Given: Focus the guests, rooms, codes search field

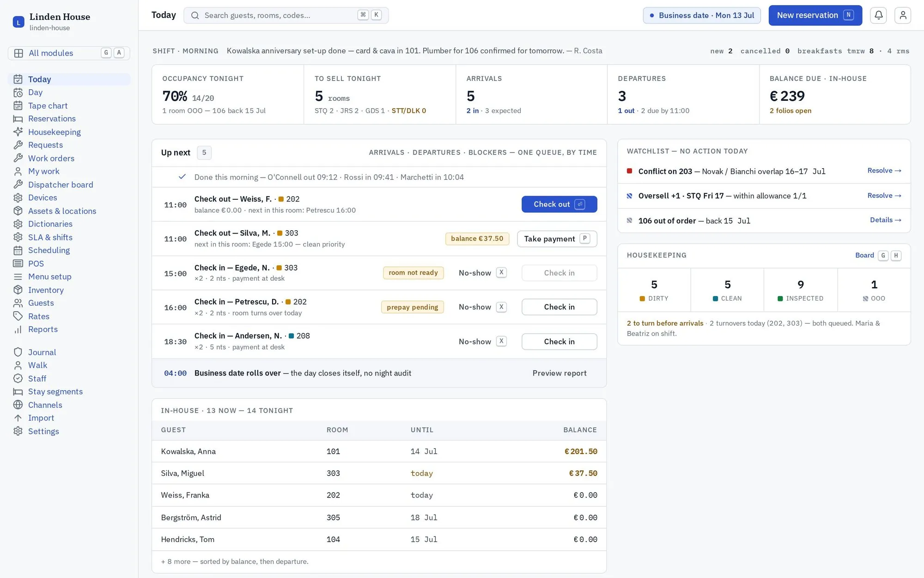Looking at the screenshot, I should click(286, 15).
